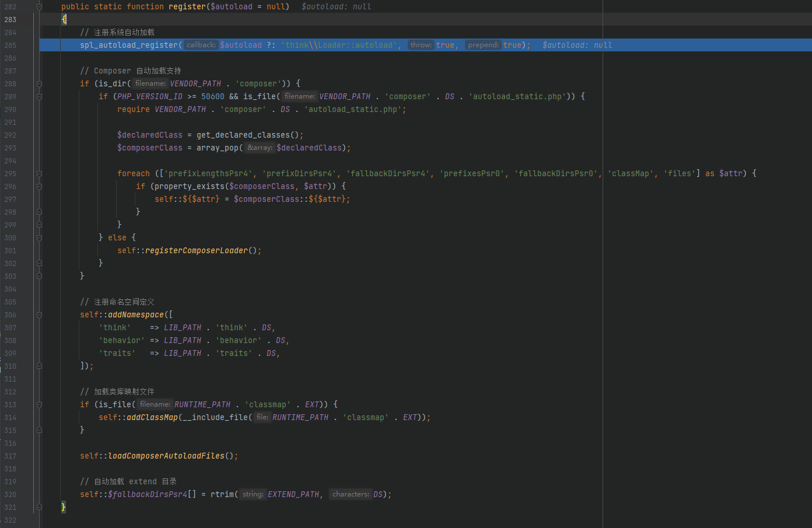Click line number 292 in the gutter

click(x=10, y=135)
